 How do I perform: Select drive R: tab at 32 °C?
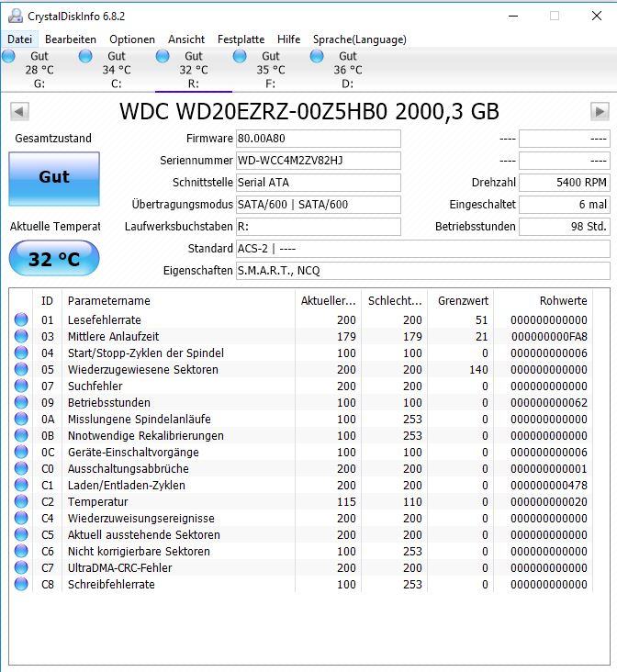[194, 70]
